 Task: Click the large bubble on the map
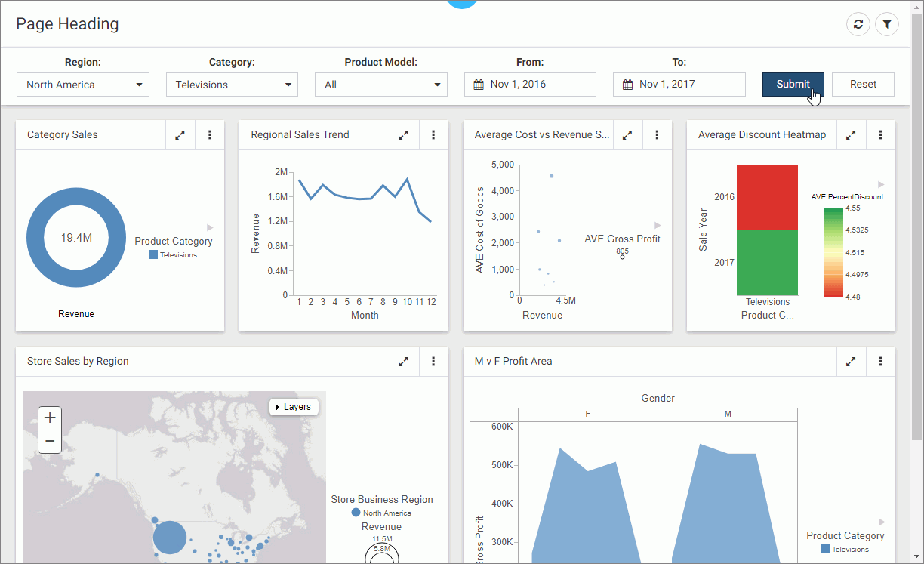pos(170,538)
